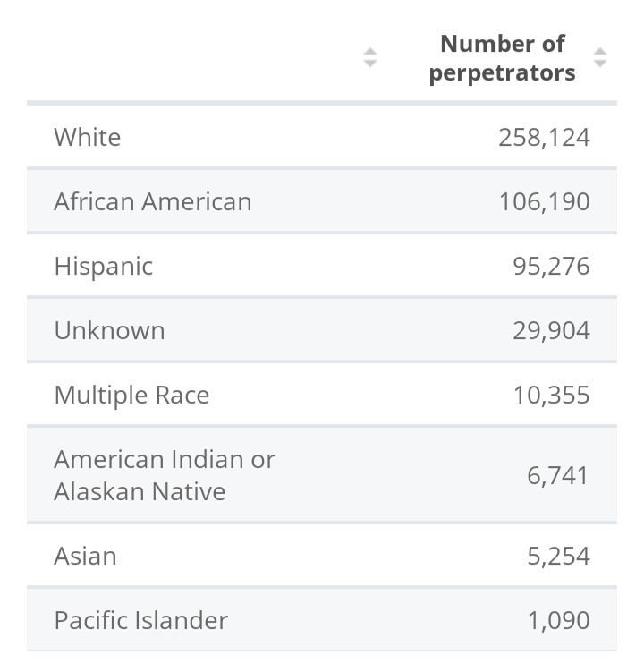Click the value 5,254

[557, 556]
